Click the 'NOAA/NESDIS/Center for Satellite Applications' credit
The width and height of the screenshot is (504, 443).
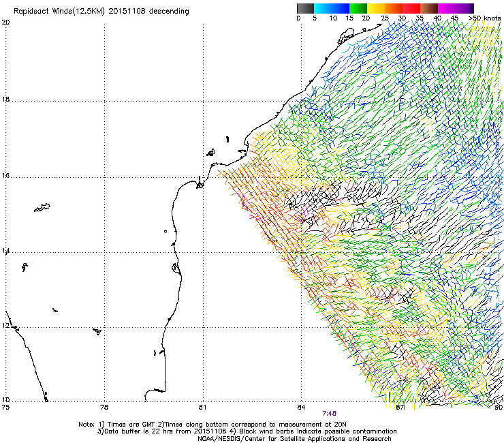[x=294, y=439]
